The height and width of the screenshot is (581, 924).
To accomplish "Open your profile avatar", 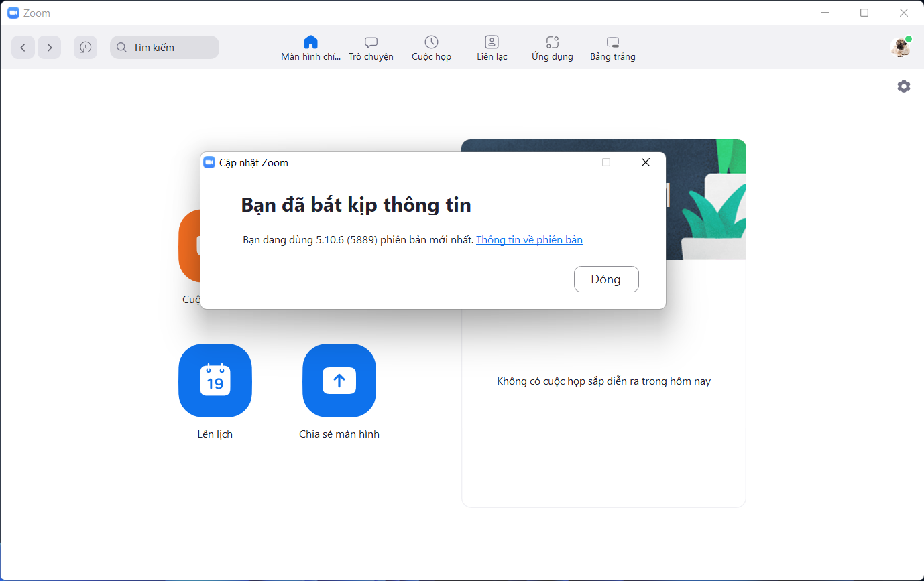I will [x=900, y=47].
